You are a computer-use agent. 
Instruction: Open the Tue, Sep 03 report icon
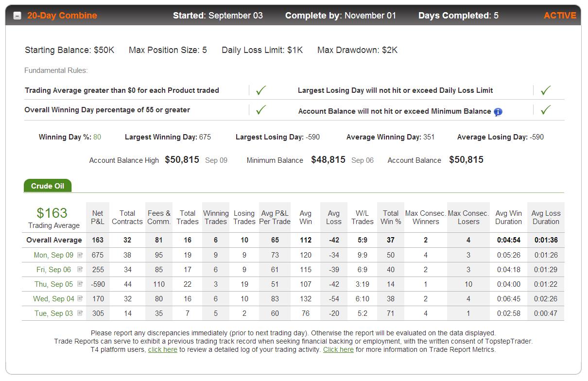click(80, 313)
